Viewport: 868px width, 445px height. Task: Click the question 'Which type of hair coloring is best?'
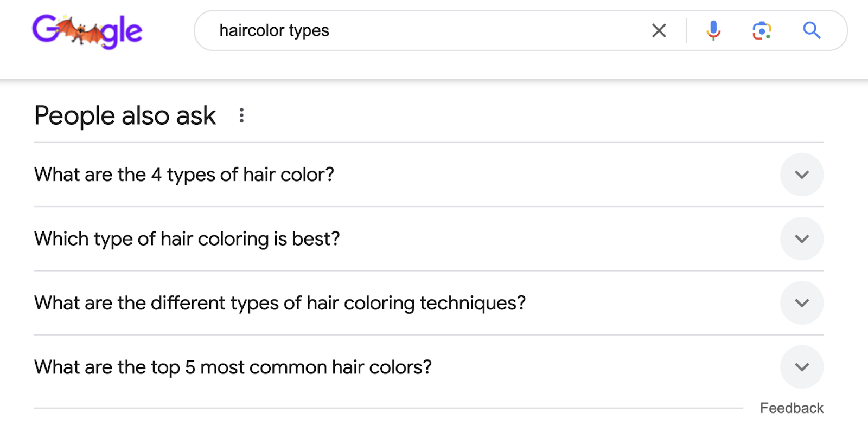[187, 238]
